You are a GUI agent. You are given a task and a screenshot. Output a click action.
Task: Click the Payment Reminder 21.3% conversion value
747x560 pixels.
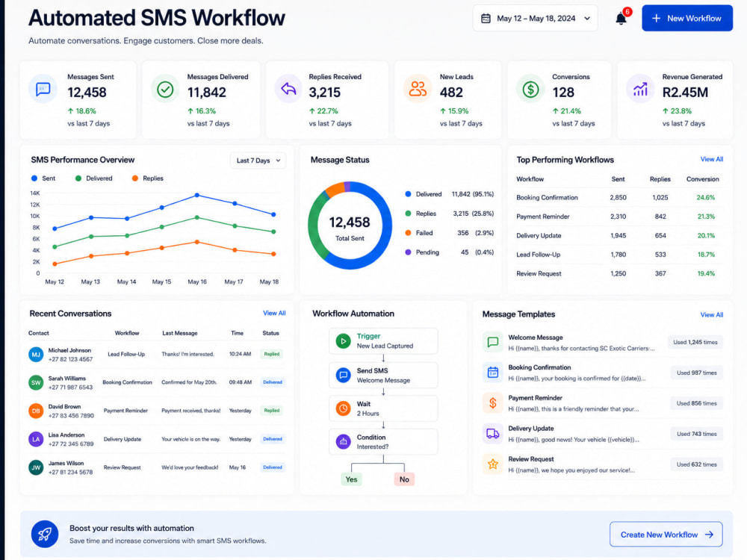coord(706,217)
